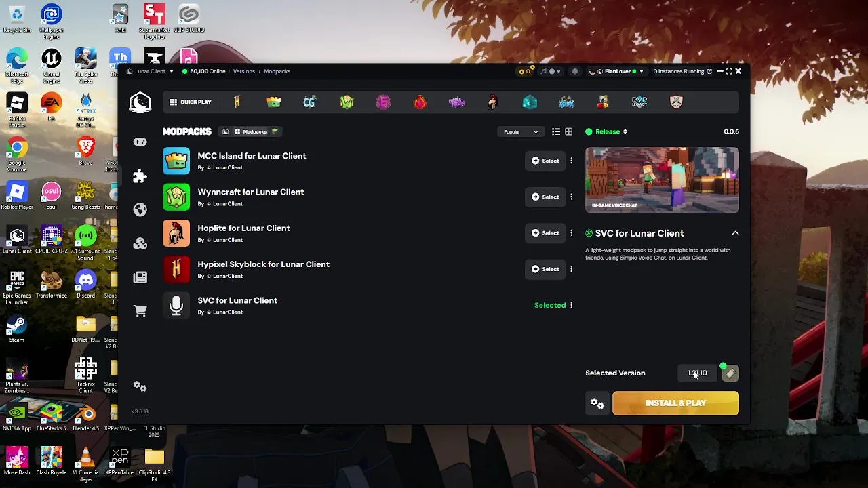The width and height of the screenshot is (868, 488).
Task: Open the 0 Instances Running popout
Action: (682, 71)
